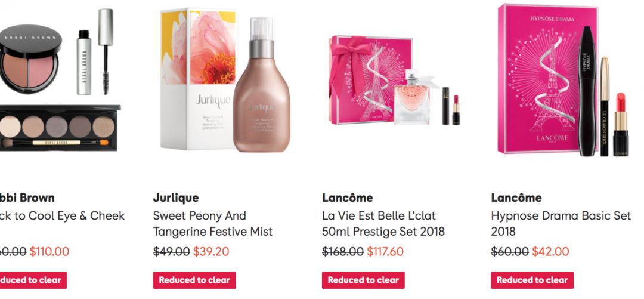Open Sweet Peony And Tangerine Festive Mist link
This screenshot has width=644, height=299.
[x=213, y=223]
